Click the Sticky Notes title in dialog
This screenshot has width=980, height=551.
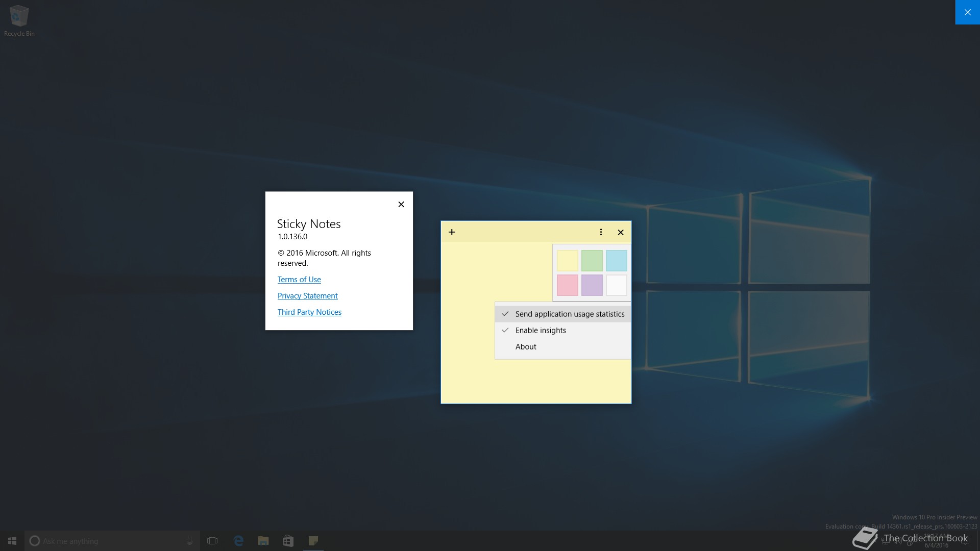tap(309, 224)
